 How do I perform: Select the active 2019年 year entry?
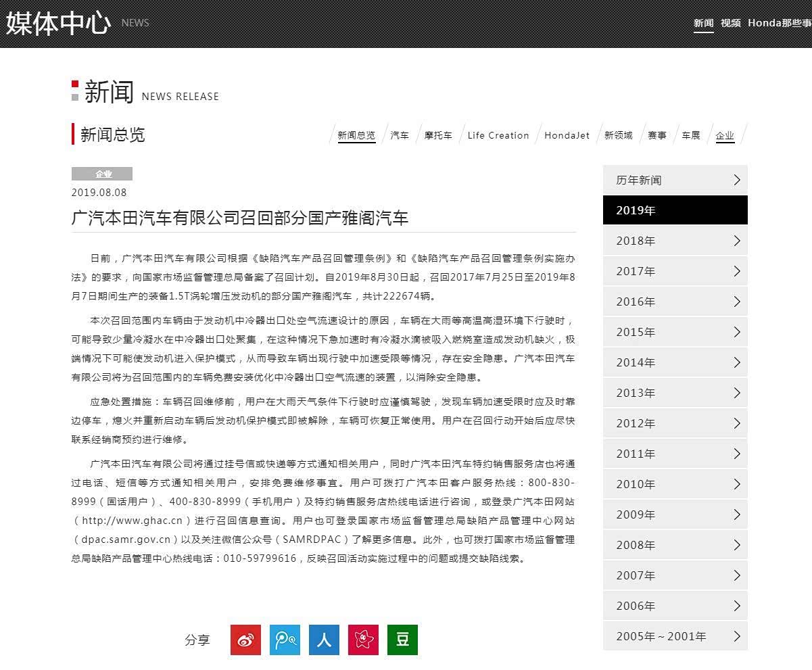(675, 210)
